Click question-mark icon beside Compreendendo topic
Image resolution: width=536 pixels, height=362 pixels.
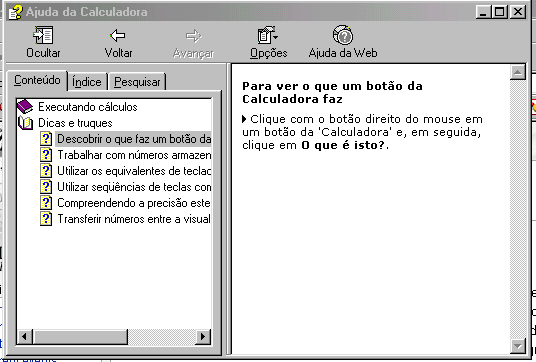click(x=46, y=203)
